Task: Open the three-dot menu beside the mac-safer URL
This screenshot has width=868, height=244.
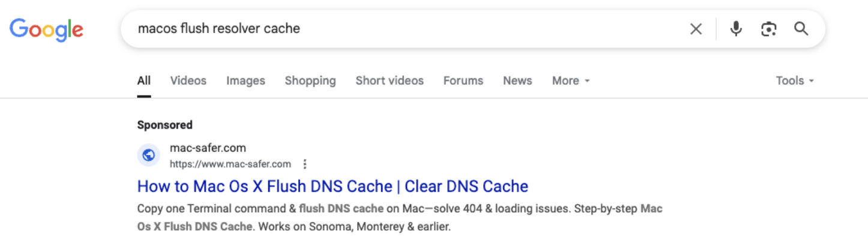Action: [x=305, y=164]
